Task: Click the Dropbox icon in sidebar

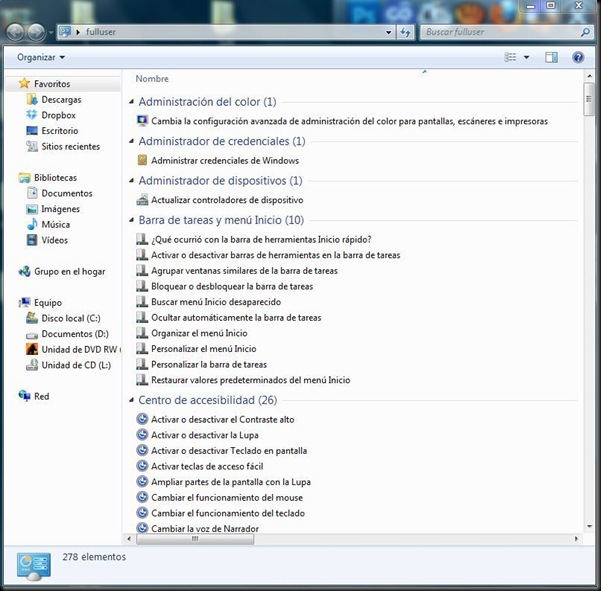Action: pyautogui.click(x=32, y=115)
